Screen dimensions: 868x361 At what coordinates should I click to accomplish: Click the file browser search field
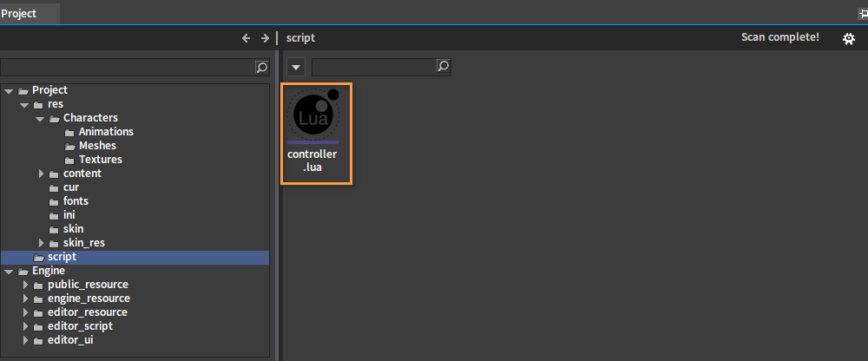(x=373, y=67)
